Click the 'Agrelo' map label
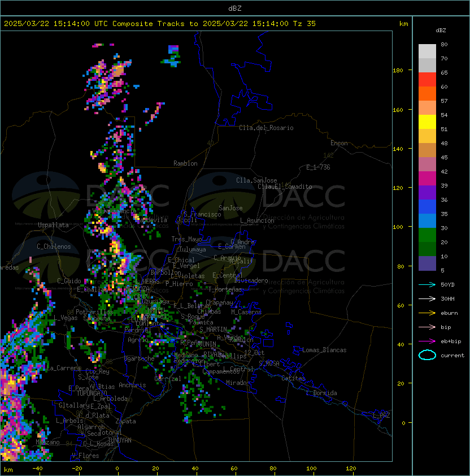Viewport: 470px width, 476px height. point(138,340)
